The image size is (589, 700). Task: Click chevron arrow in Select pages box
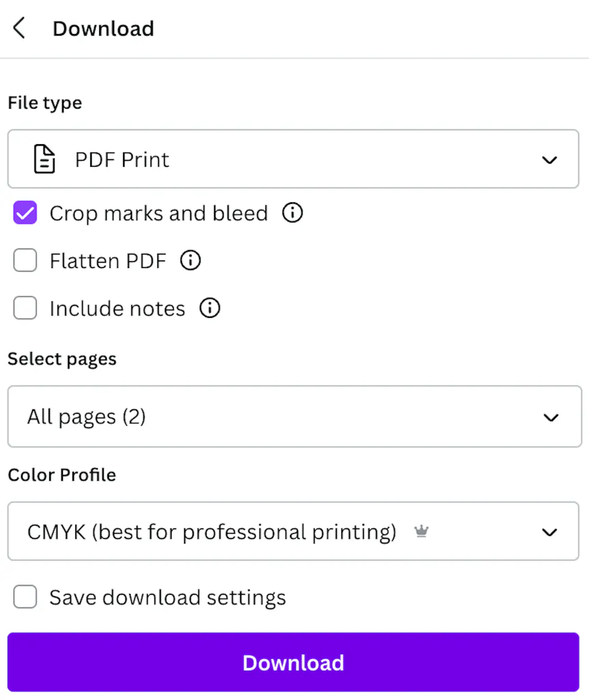551,417
